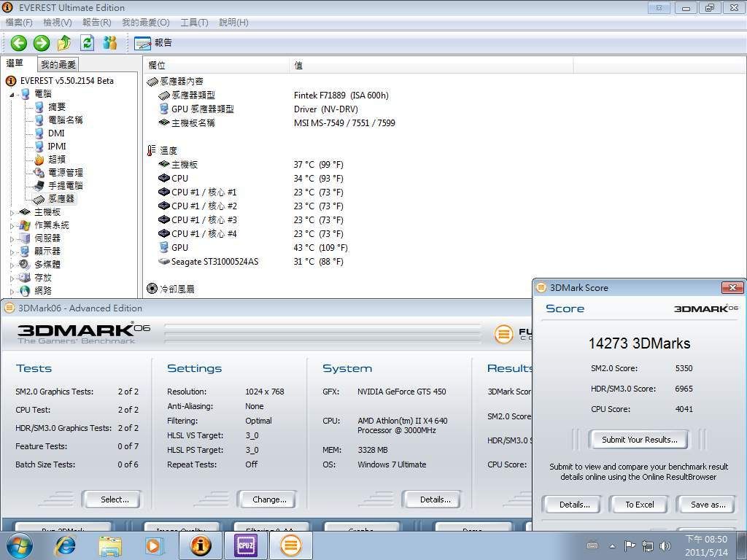Click the 欄位 column header

click(216, 65)
